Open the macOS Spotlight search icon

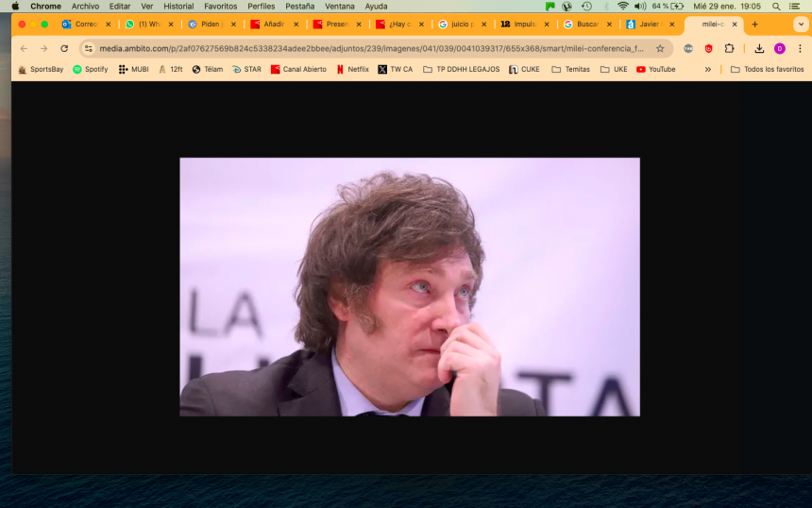pos(776,6)
